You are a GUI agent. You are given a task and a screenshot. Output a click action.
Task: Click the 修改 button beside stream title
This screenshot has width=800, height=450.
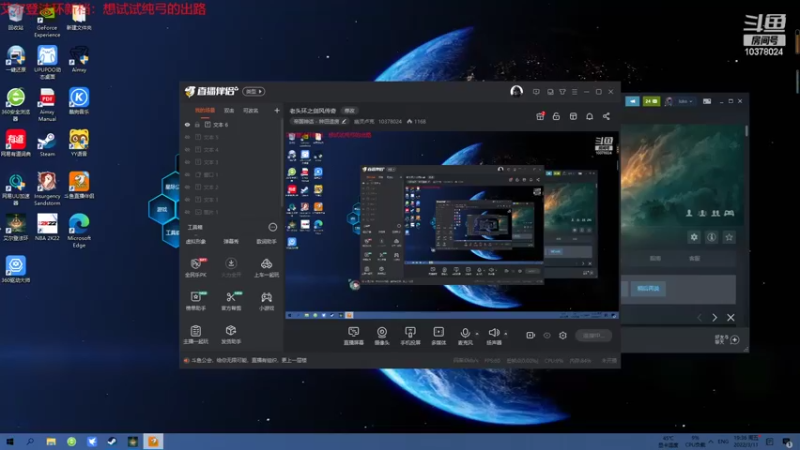click(x=349, y=111)
